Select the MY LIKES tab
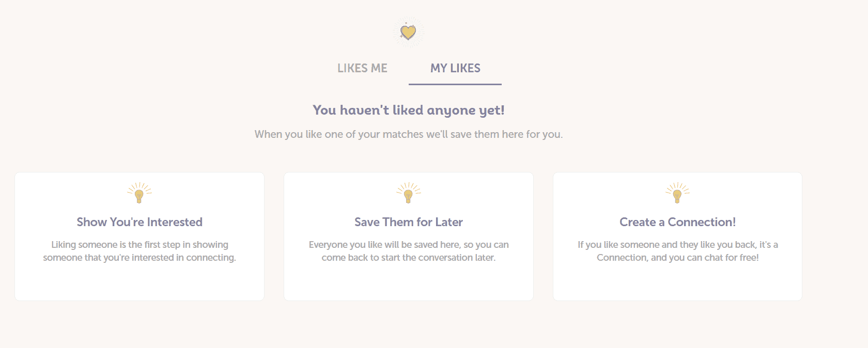The image size is (868, 348). coord(455,68)
